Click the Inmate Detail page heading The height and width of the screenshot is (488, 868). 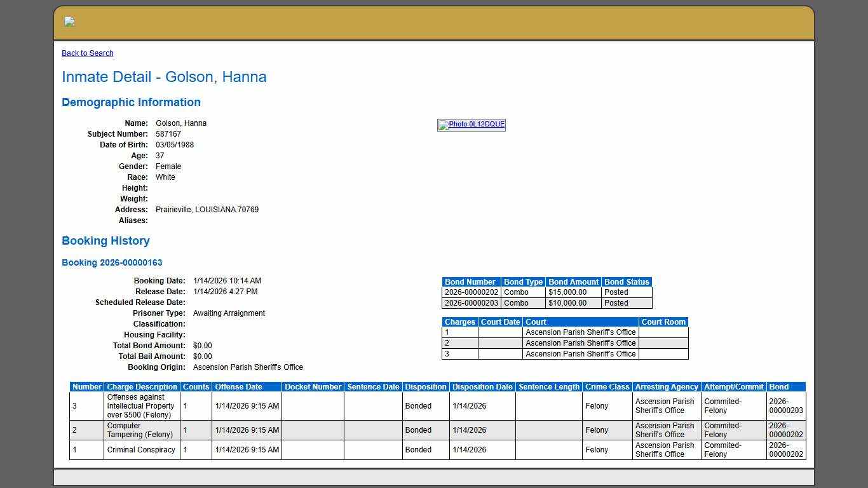point(164,77)
